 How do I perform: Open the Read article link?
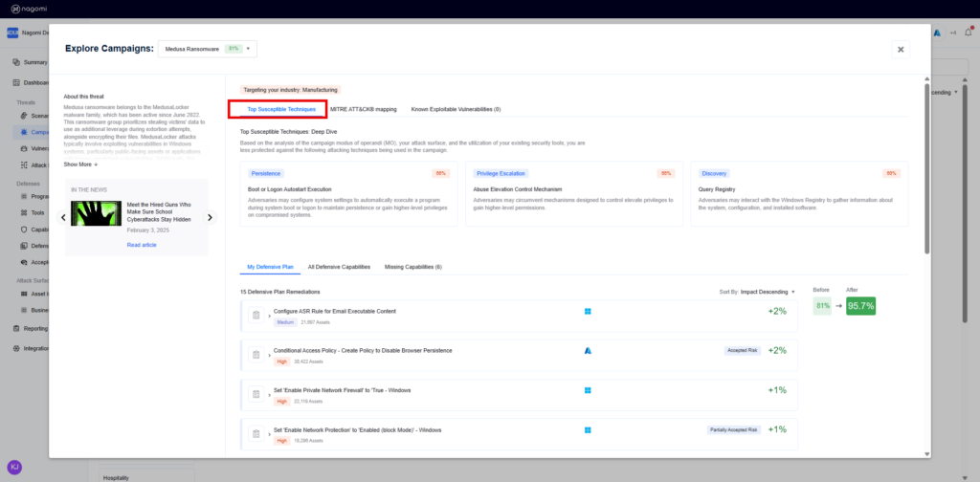point(142,245)
